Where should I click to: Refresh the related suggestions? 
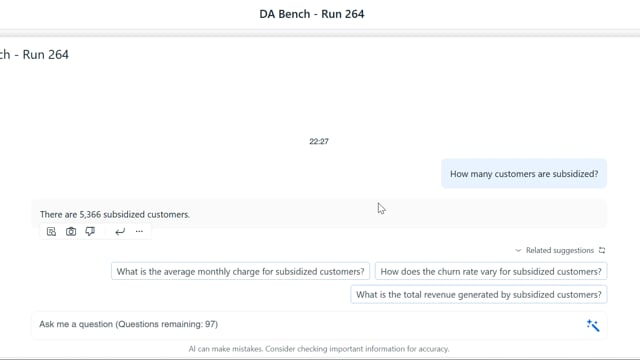point(602,250)
